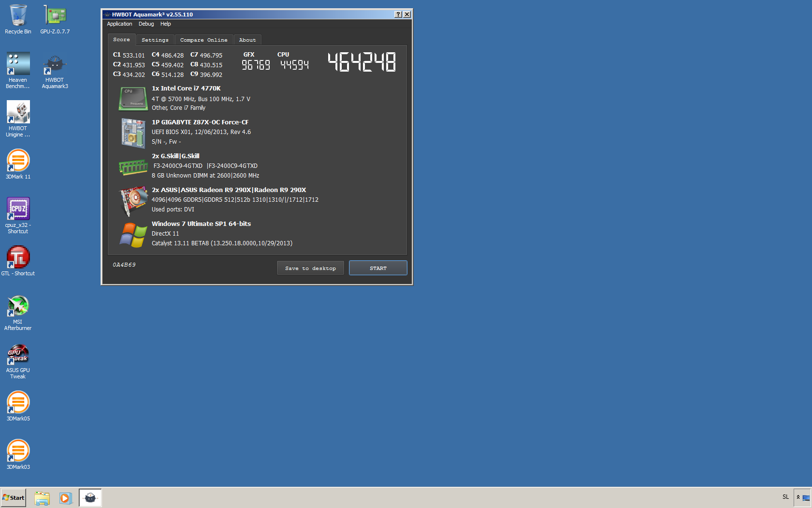
Task: Click the Catalyst 13.11 BETA8 line
Action: point(222,243)
